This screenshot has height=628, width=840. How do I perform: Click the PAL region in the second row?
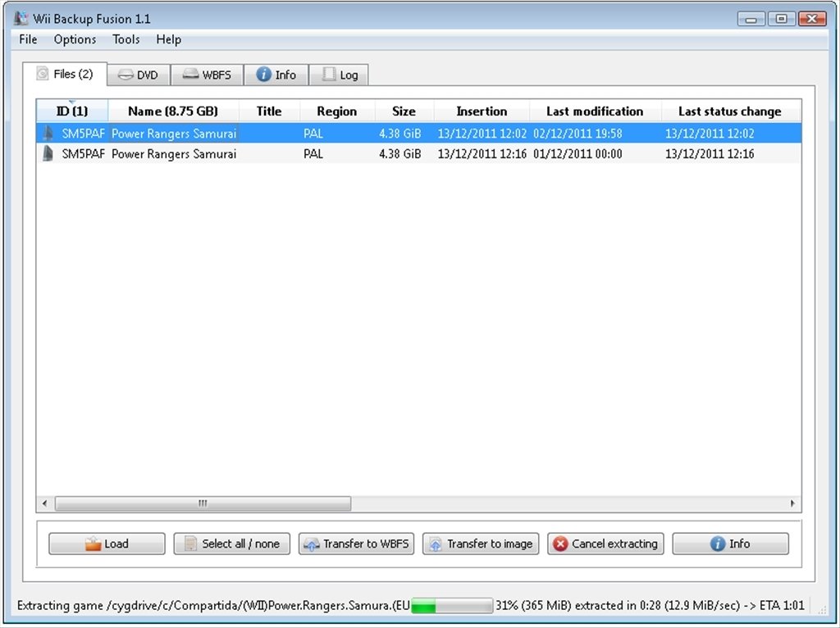coord(313,154)
